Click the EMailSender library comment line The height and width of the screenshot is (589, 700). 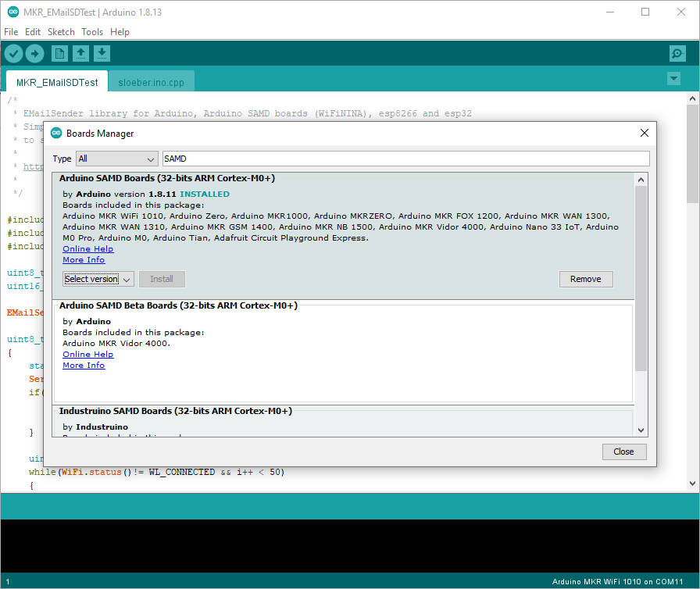click(x=248, y=113)
